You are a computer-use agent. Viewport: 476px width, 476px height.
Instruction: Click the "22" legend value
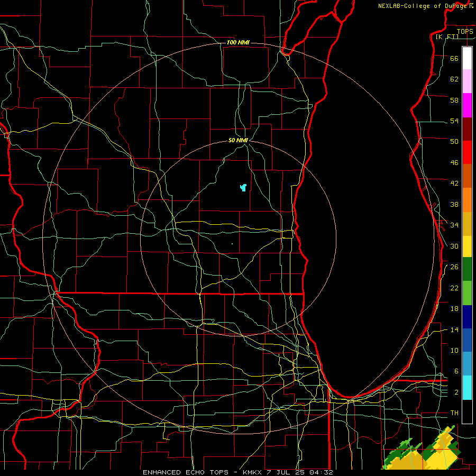pyautogui.click(x=454, y=288)
